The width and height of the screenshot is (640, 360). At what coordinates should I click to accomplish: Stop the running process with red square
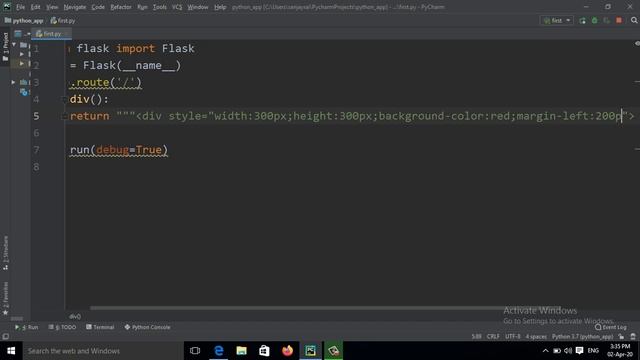point(619,20)
